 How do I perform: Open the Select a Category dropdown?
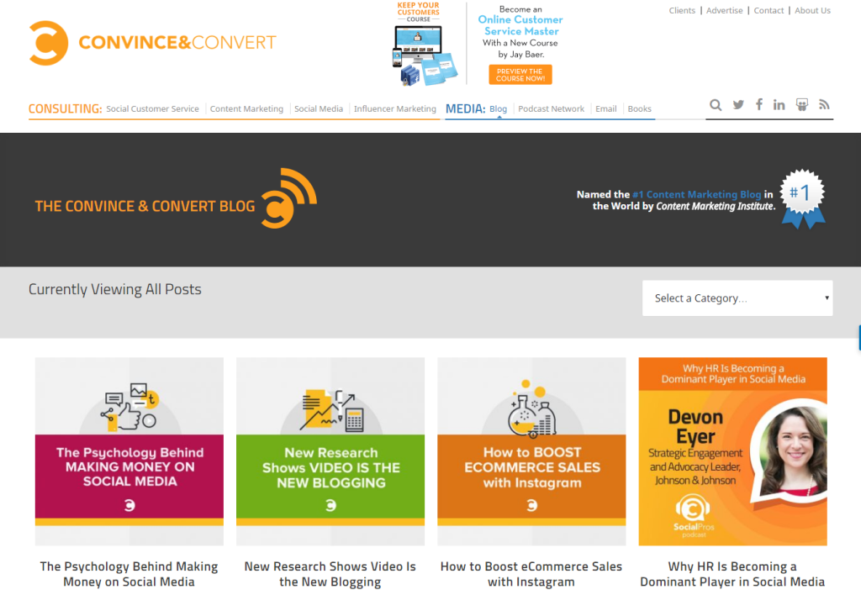point(737,298)
